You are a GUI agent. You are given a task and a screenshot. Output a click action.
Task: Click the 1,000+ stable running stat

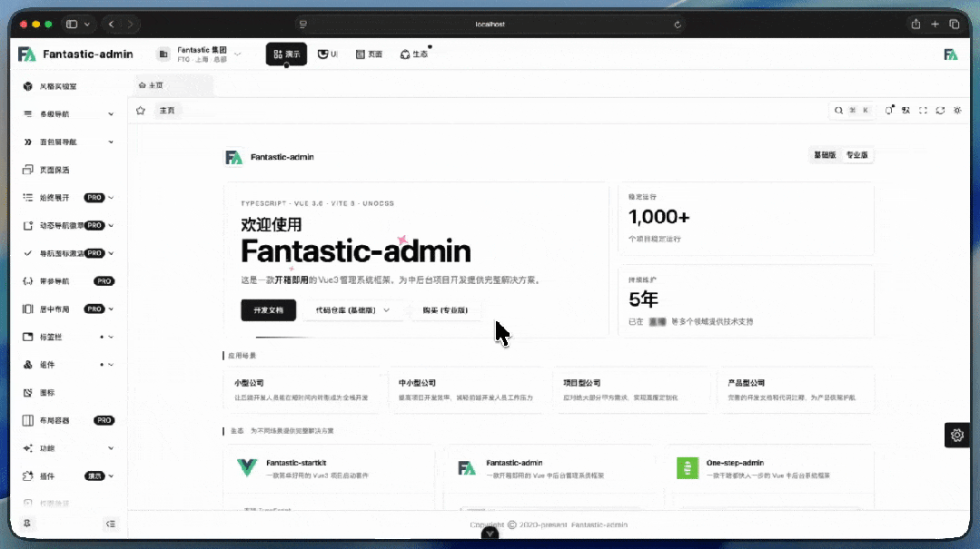(658, 217)
